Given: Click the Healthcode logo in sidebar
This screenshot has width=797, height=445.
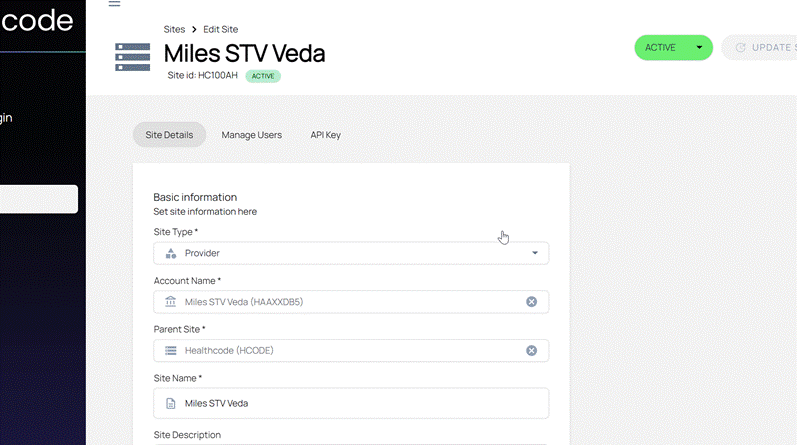Looking at the screenshot, I should (38, 20).
